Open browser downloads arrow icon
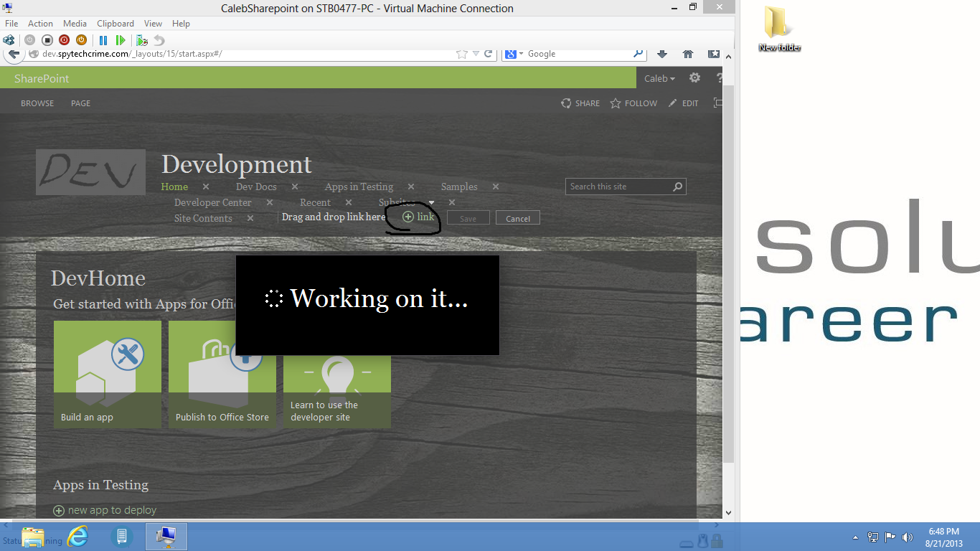The width and height of the screenshot is (980, 551). point(662,54)
